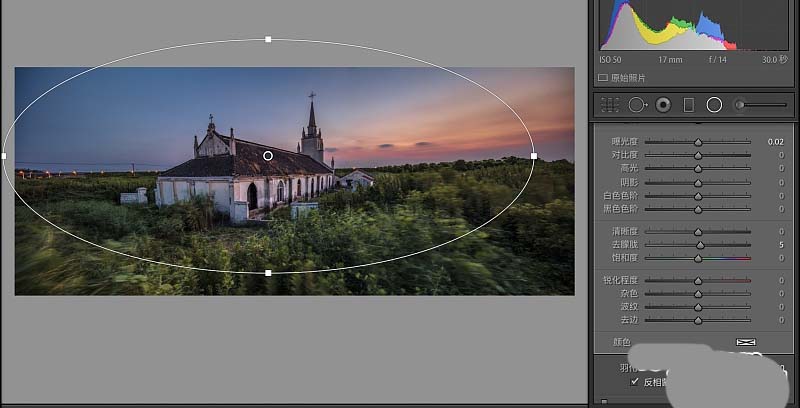800x408 pixels.
Task: Click the right handle of the ellipse
Action: click(534, 156)
